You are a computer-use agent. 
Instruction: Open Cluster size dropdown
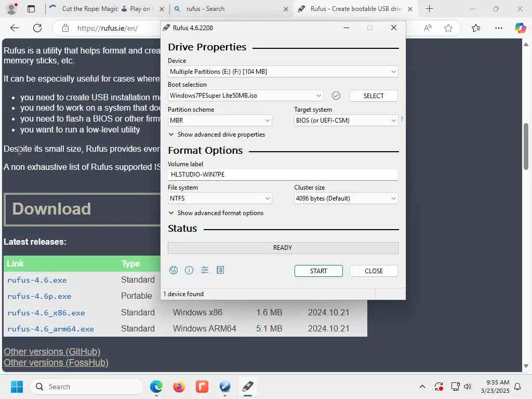tap(346, 198)
